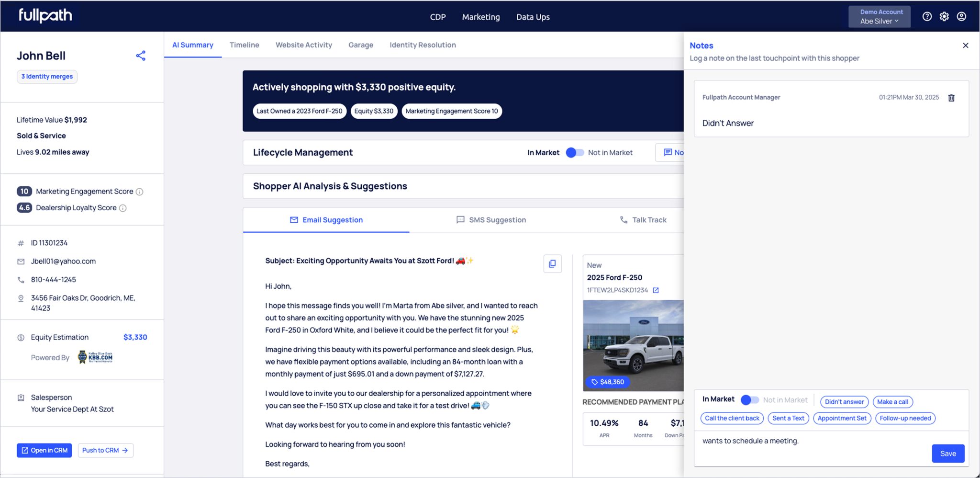The height and width of the screenshot is (478, 980).
Task: Click the white Ford F-250 vehicle photo
Action: click(634, 345)
